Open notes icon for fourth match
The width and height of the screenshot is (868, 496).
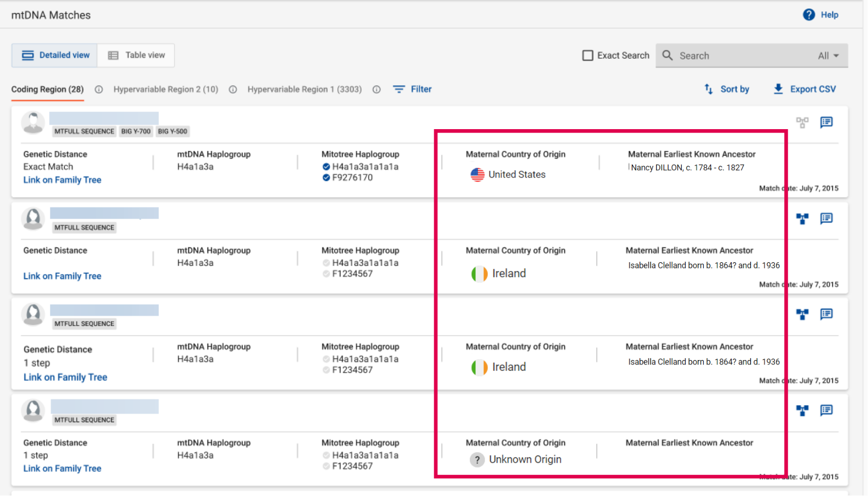(x=826, y=410)
